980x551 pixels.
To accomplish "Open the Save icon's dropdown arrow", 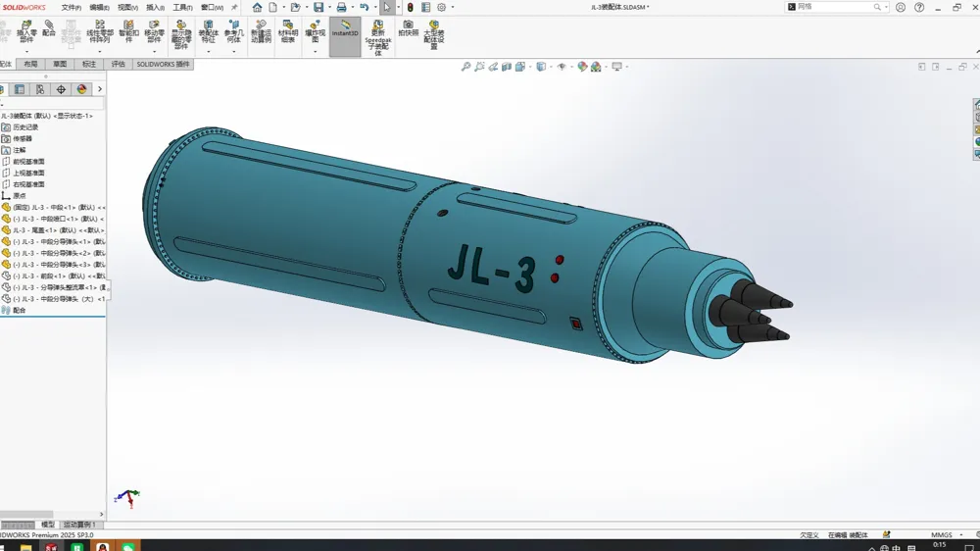I will [329, 8].
